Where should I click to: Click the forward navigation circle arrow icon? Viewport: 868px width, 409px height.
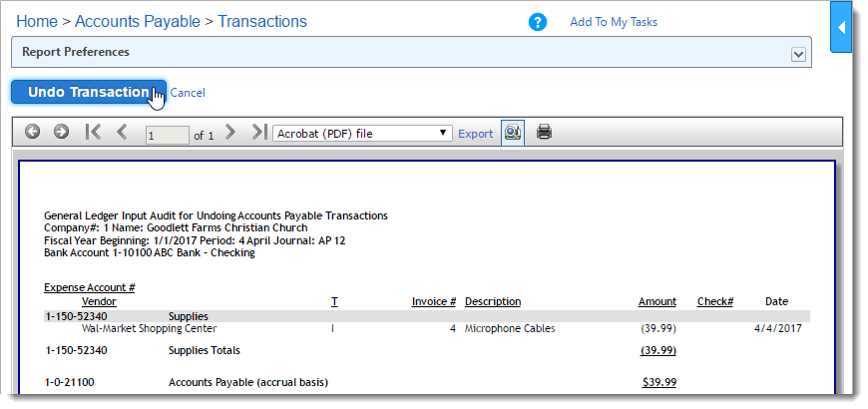tap(61, 132)
